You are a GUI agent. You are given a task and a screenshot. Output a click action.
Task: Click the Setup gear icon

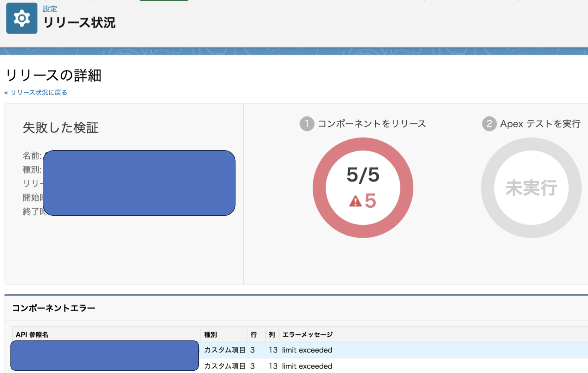(22, 18)
